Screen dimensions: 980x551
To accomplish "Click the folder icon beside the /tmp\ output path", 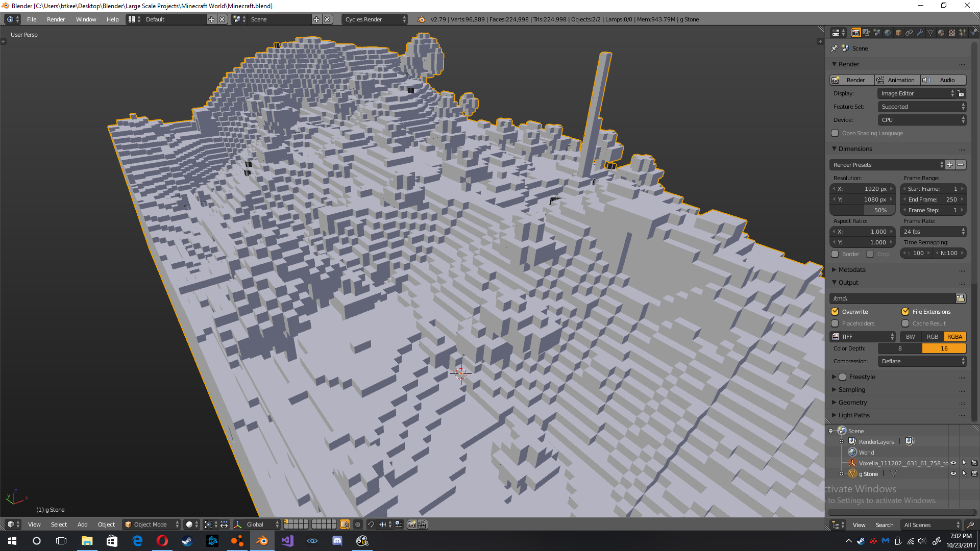I will pyautogui.click(x=961, y=298).
